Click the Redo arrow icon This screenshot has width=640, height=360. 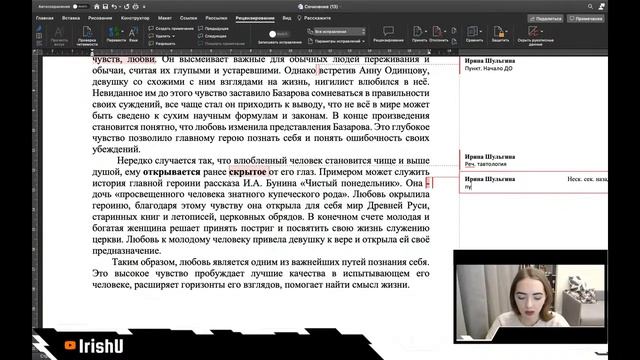[x=127, y=7]
